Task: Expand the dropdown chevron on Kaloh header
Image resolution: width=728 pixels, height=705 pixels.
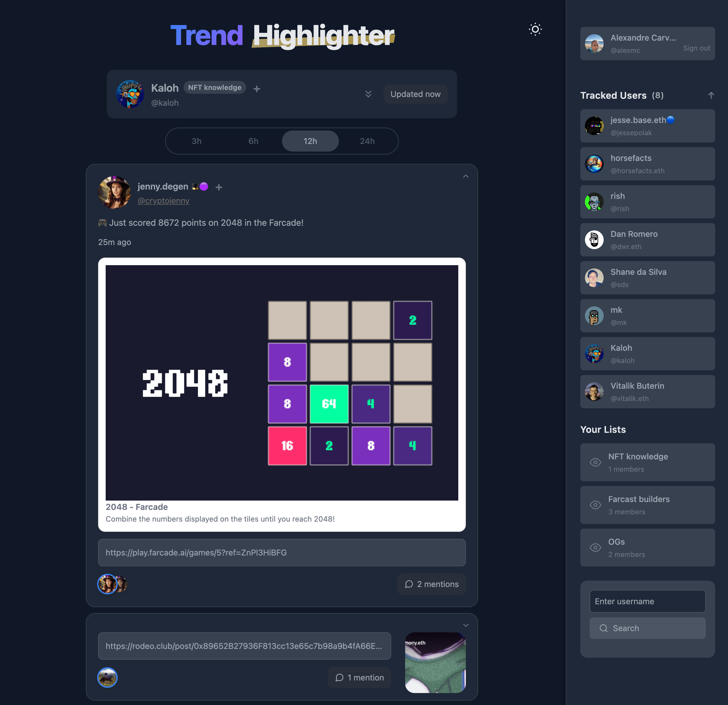Action: [368, 94]
